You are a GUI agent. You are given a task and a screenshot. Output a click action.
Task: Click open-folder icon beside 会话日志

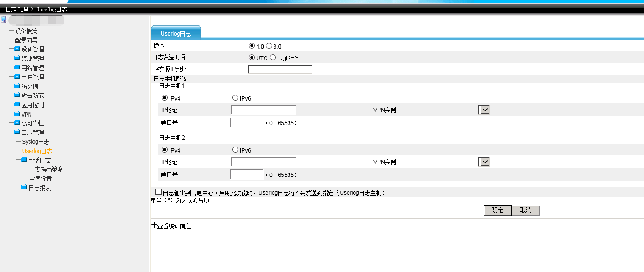24,160
